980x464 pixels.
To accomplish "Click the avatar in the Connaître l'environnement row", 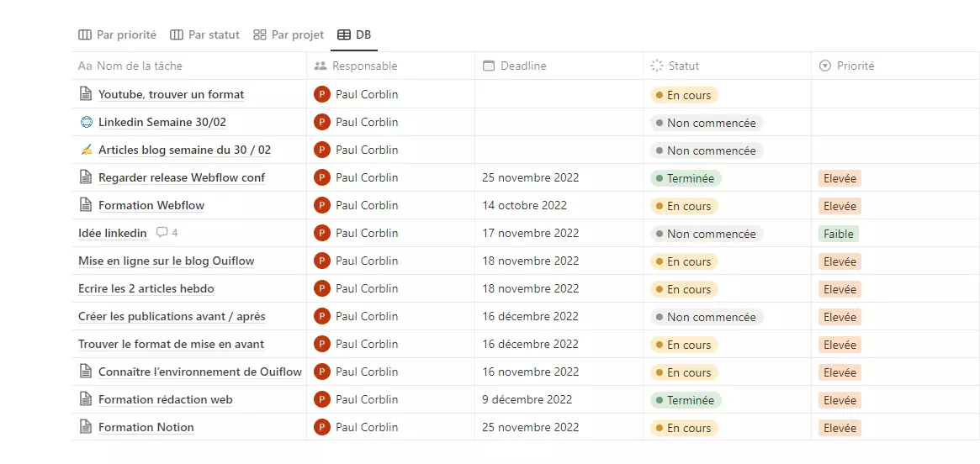I will [x=322, y=372].
